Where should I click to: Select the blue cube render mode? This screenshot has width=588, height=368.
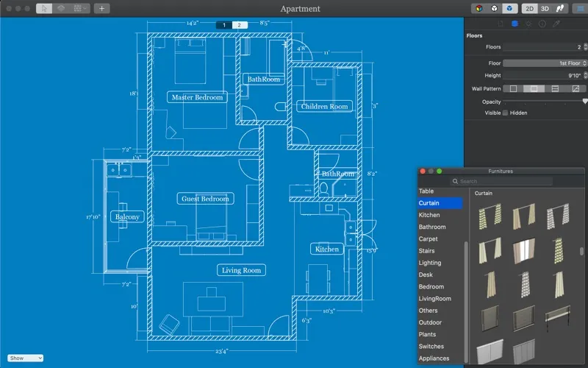pyautogui.click(x=509, y=8)
